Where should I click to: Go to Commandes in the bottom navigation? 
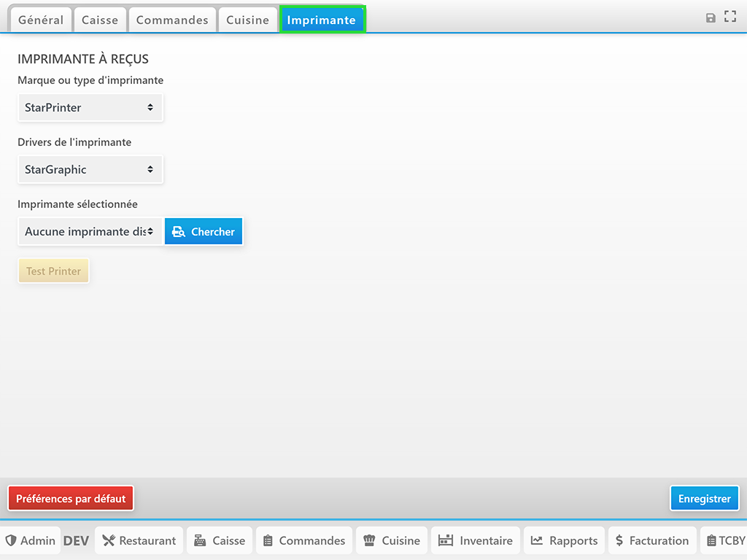click(x=303, y=540)
